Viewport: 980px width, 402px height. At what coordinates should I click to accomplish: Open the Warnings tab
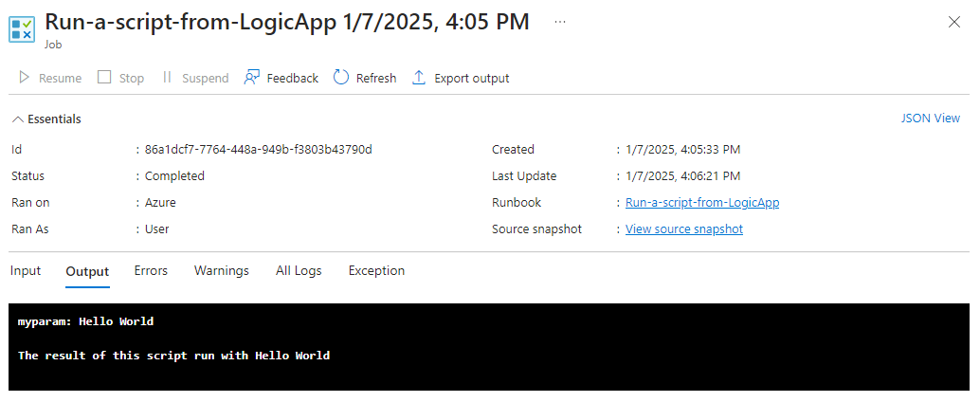[221, 271]
